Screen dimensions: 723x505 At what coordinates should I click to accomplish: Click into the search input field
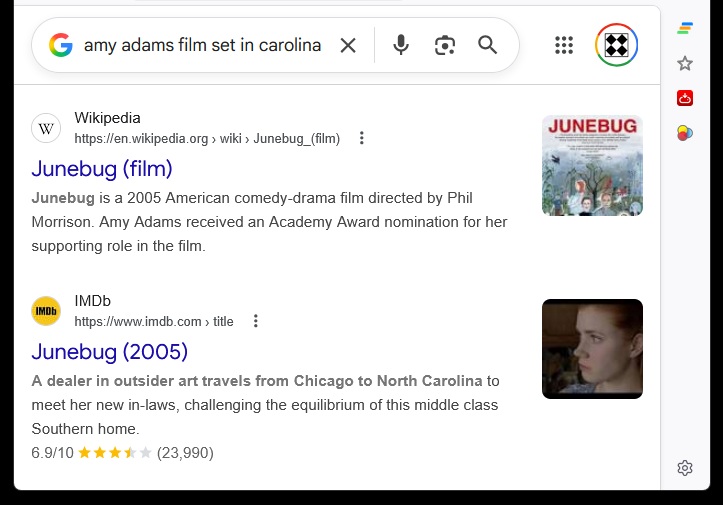click(202, 45)
